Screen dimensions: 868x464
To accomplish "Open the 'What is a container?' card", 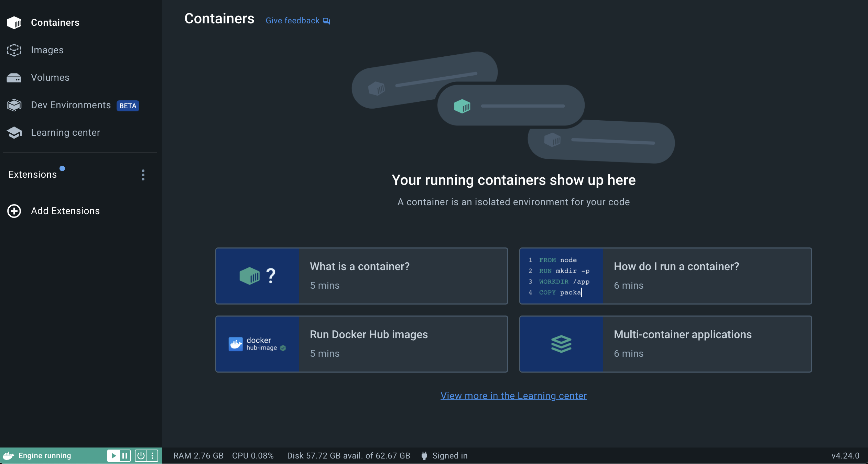I will click(x=361, y=276).
